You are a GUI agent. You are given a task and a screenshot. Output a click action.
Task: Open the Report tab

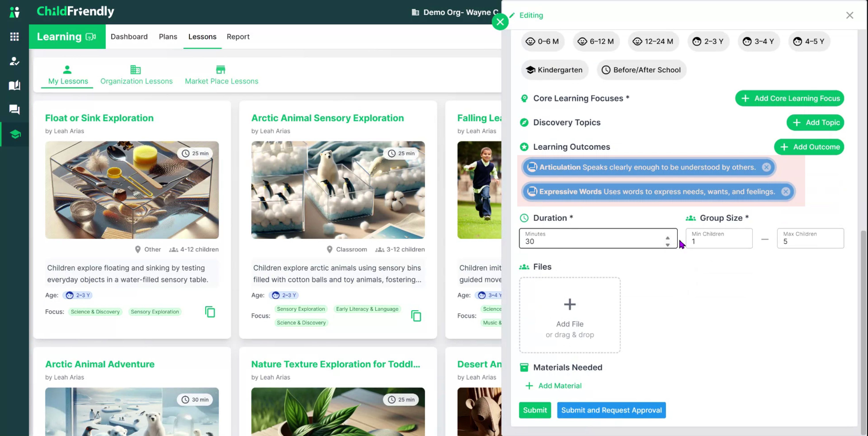click(x=238, y=36)
